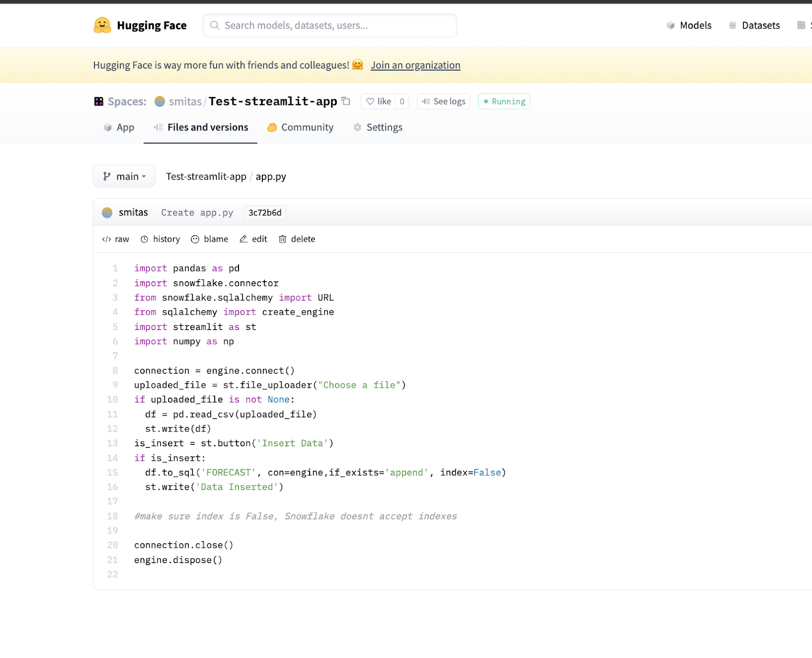
Task: Click the Models cube icon
Action: coord(671,25)
